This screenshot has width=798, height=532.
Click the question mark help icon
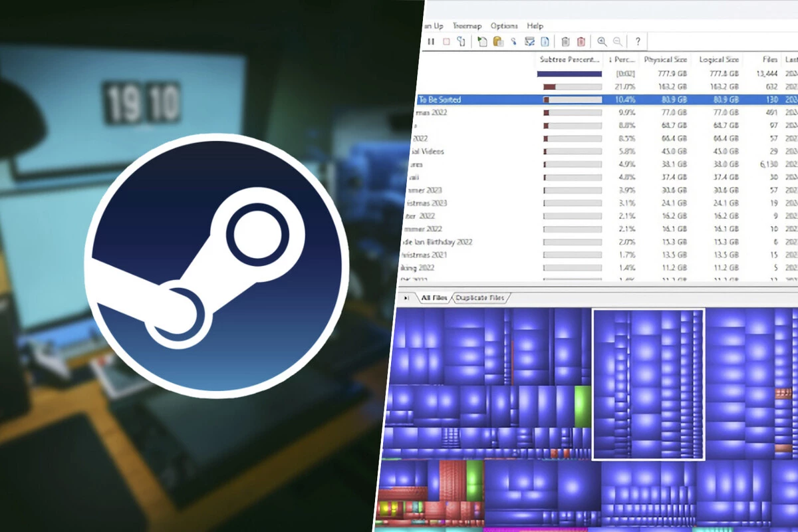tap(637, 41)
